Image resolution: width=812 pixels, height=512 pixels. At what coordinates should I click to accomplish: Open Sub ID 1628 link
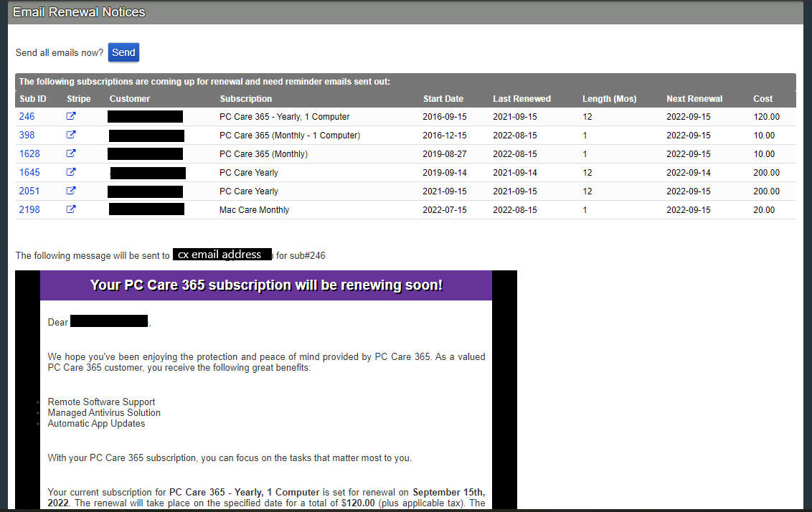point(29,153)
